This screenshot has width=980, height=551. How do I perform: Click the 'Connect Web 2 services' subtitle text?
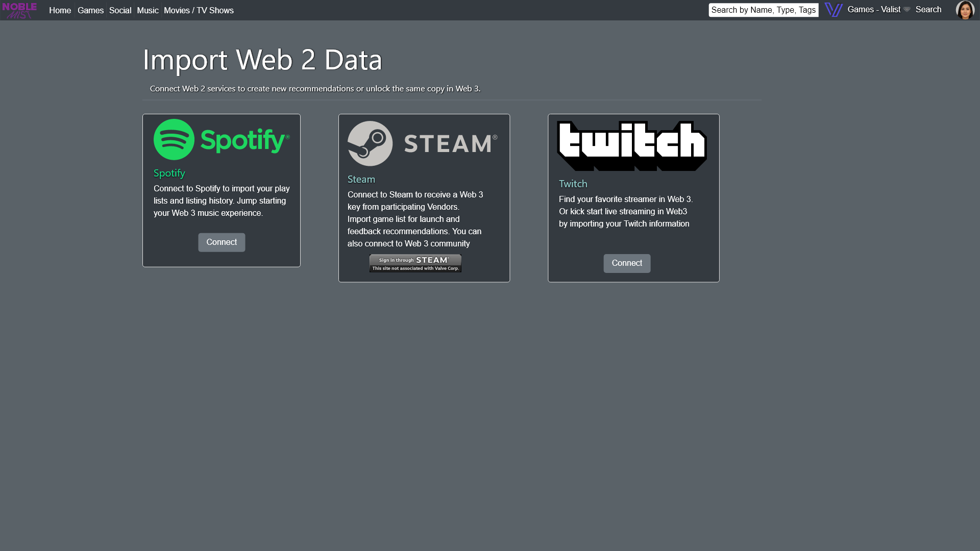point(315,89)
